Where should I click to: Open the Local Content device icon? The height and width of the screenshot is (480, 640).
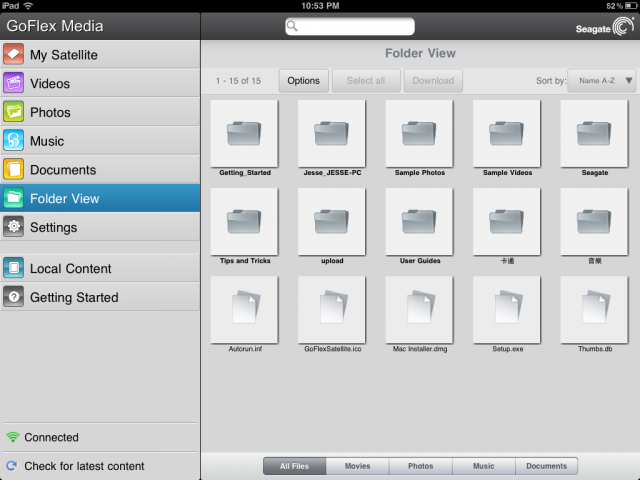tap(13, 268)
